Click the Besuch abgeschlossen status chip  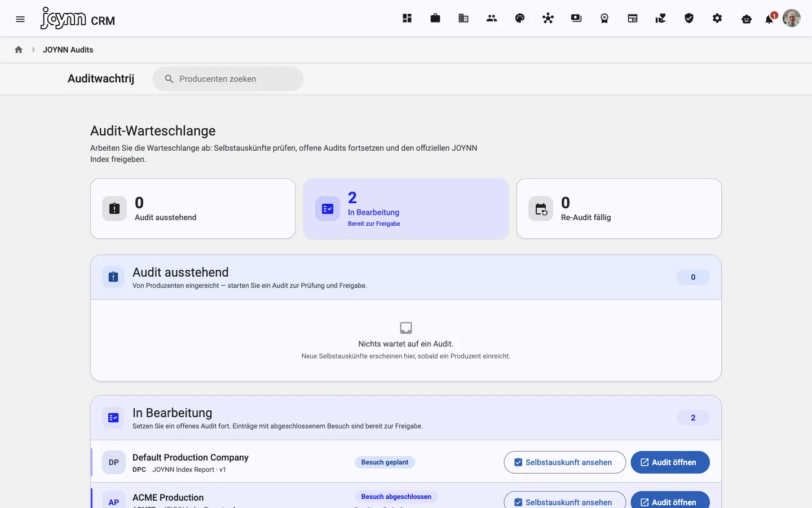point(396,497)
